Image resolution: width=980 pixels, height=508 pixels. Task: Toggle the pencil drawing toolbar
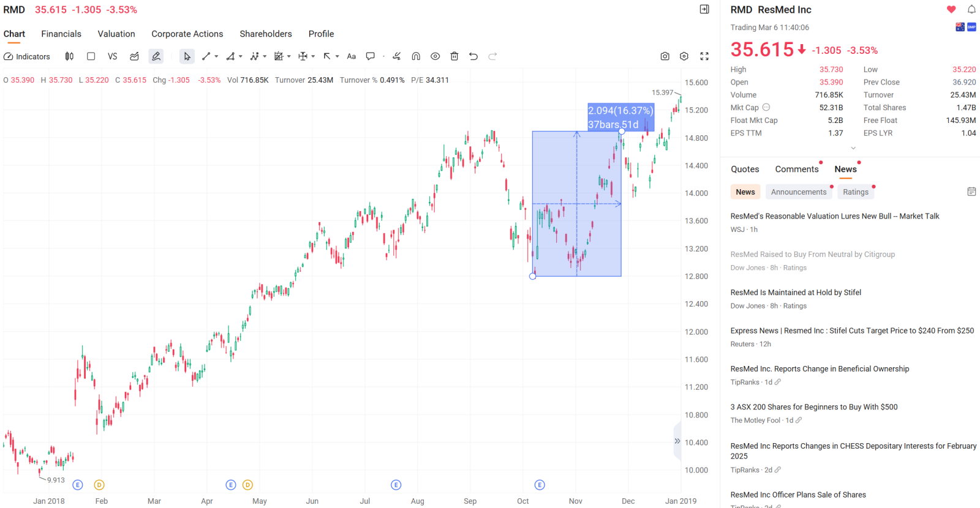click(x=156, y=56)
